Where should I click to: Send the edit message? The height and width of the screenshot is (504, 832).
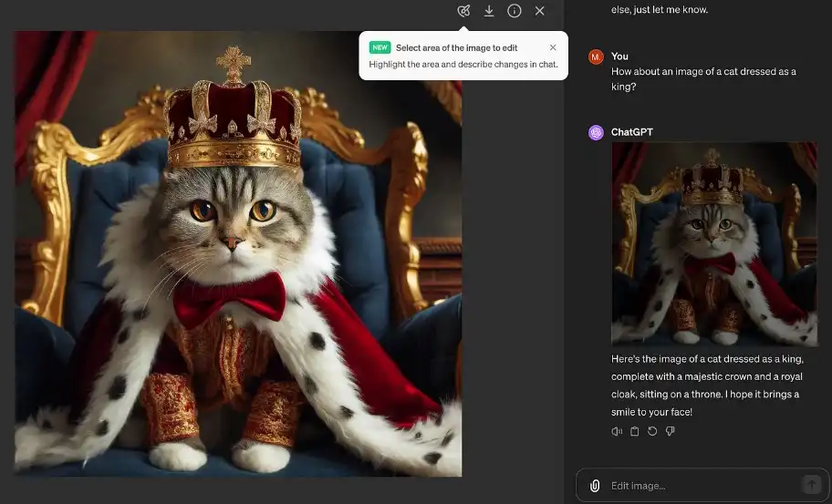pyautogui.click(x=811, y=484)
